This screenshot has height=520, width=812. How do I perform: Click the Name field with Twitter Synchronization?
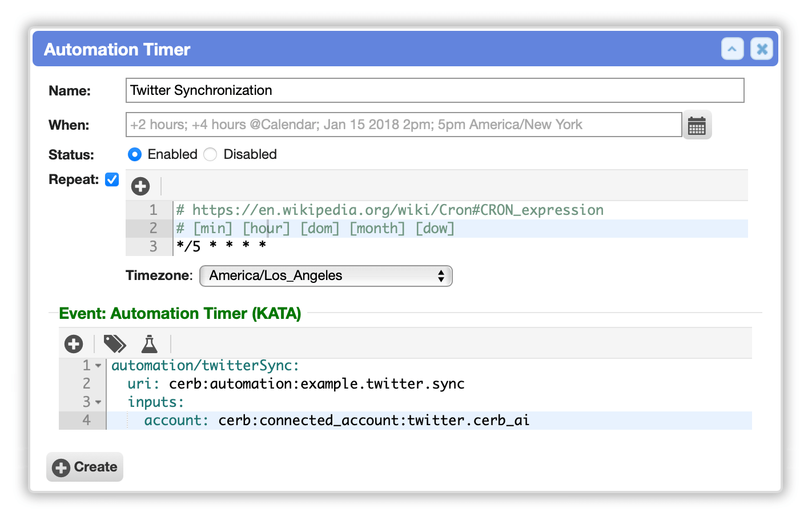(x=435, y=90)
